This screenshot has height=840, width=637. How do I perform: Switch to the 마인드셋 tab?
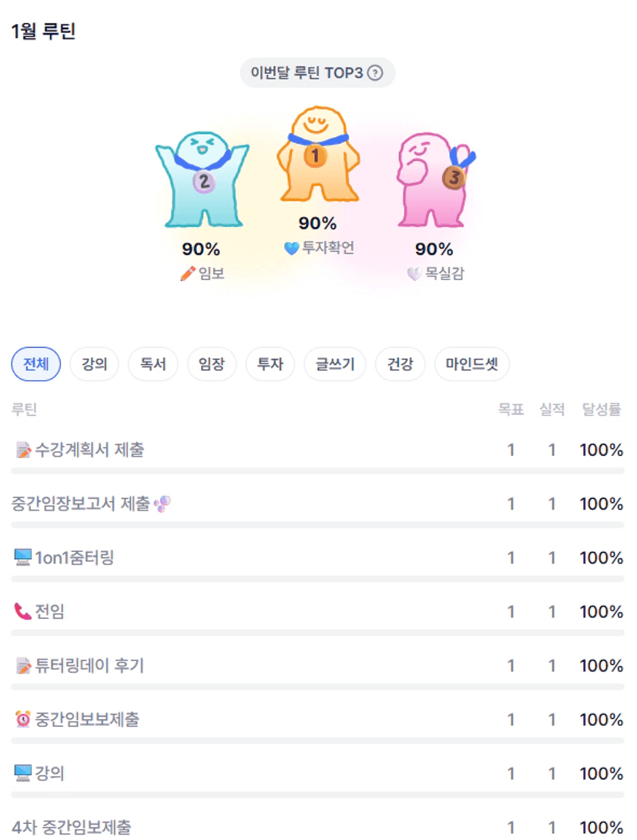(471, 364)
